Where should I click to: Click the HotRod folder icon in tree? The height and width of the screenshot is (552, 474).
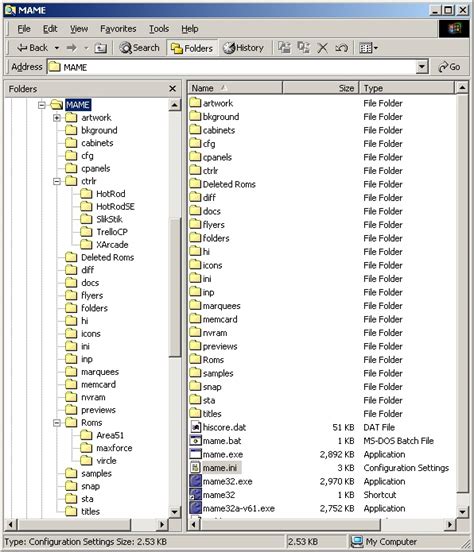click(x=86, y=194)
